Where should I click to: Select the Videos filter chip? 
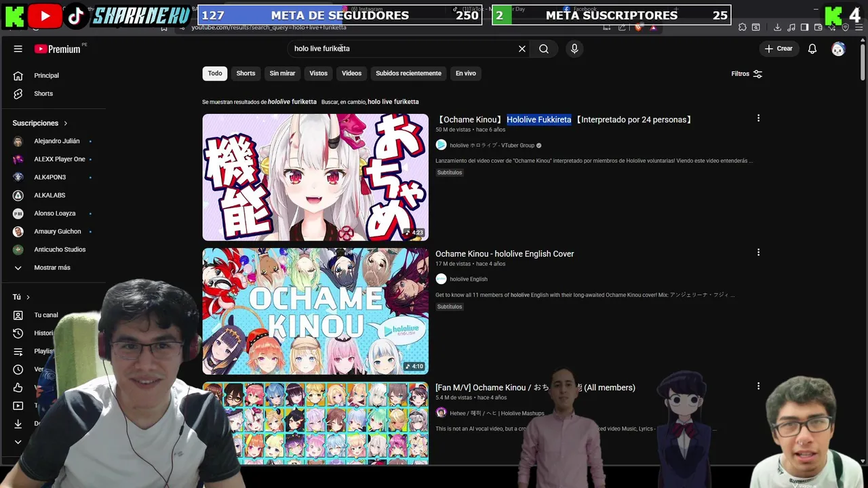(351, 73)
